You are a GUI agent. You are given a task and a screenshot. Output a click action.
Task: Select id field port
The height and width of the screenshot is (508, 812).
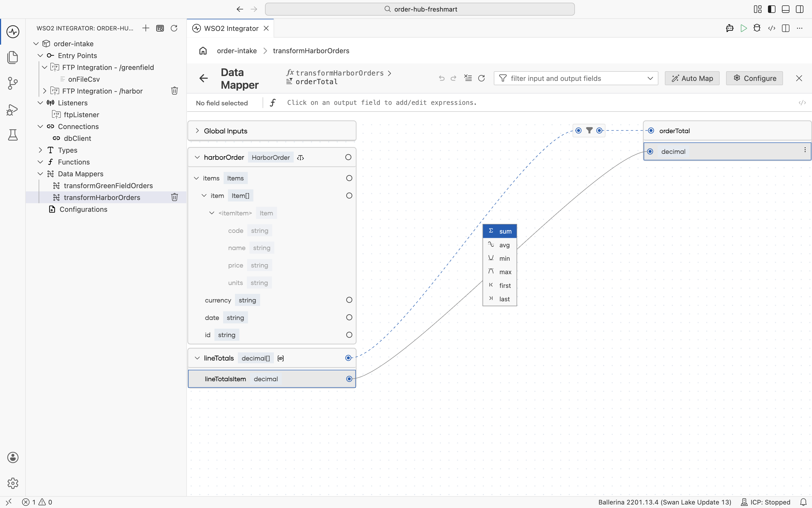coord(349,335)
